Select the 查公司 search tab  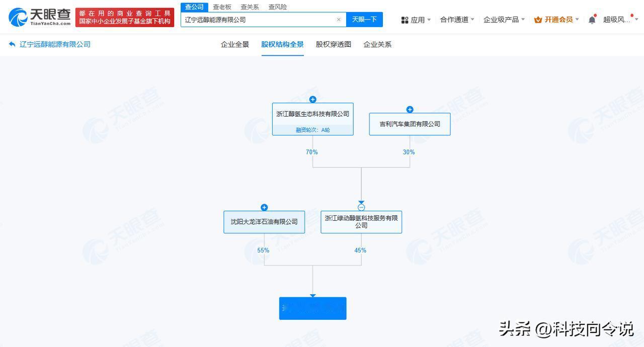click(x=194, y=7)
